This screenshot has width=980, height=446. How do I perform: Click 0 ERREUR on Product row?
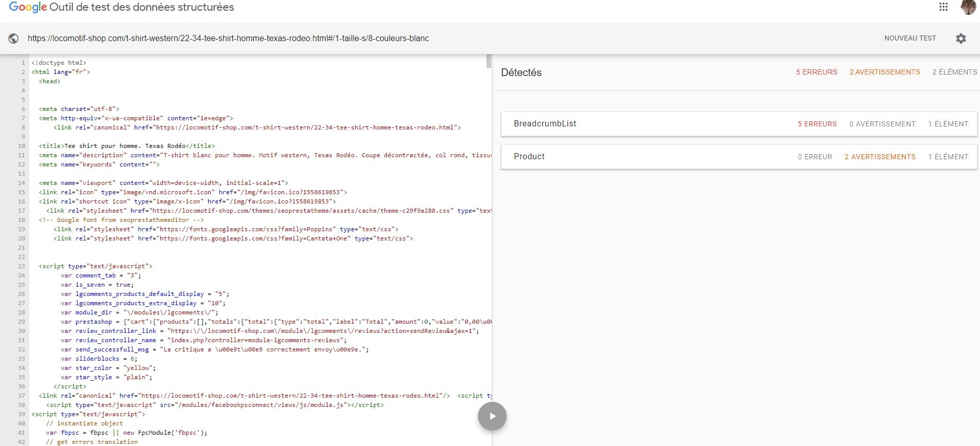tap(815, 157)
